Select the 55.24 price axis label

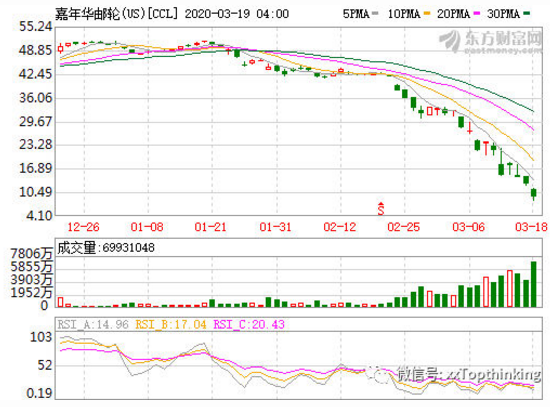point(36,27)
